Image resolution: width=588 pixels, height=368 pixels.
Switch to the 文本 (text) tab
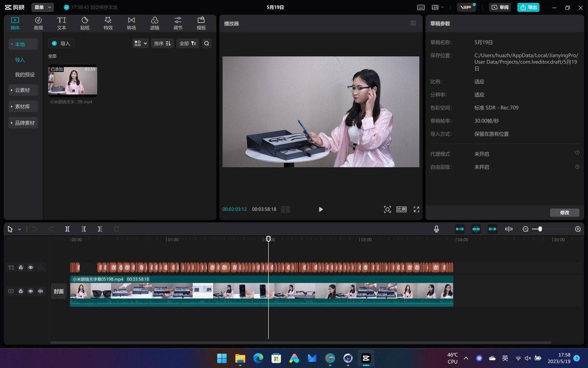pyautogui.click(x=61, y=23)
